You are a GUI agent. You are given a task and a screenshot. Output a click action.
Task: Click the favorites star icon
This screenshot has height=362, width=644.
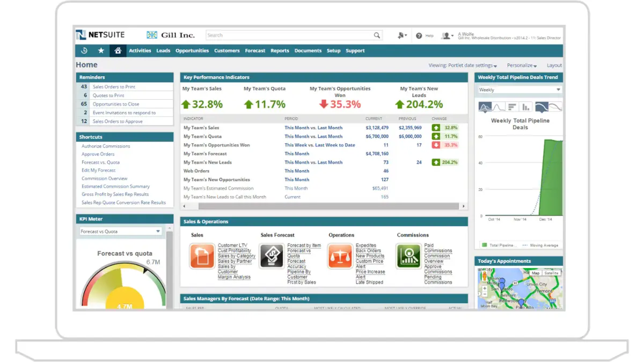pos(101,50)
